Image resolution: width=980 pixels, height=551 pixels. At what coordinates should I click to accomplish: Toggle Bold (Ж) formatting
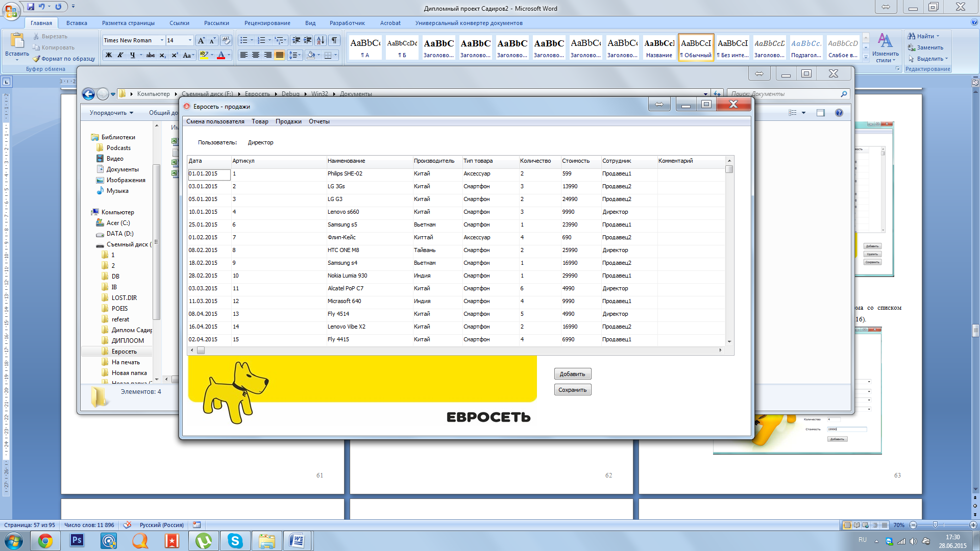(108, 55)
